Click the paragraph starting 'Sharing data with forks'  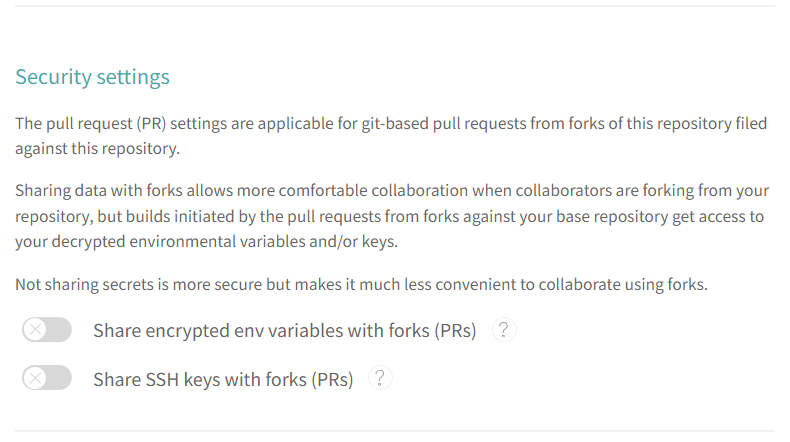[x=392, y=216]
